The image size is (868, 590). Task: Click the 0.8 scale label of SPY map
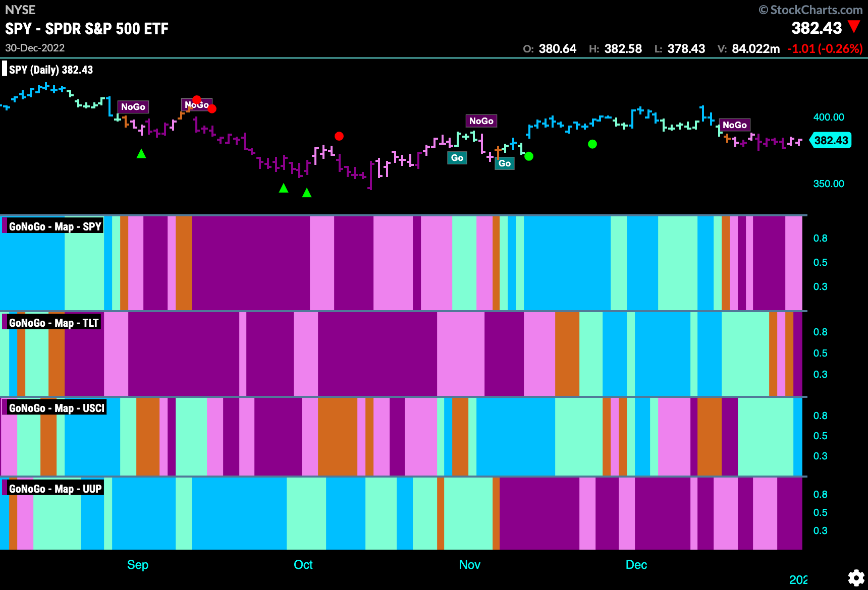[x=821, y=238]
